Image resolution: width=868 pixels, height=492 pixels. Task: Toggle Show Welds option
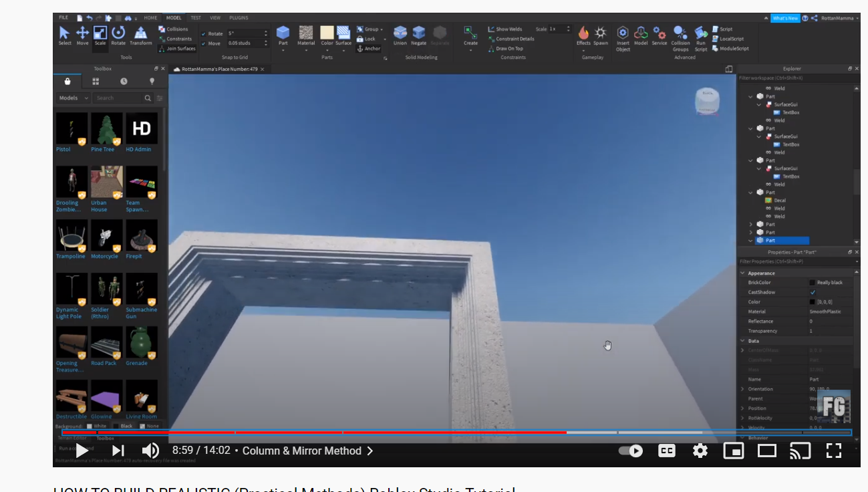[x=505, y=29]
